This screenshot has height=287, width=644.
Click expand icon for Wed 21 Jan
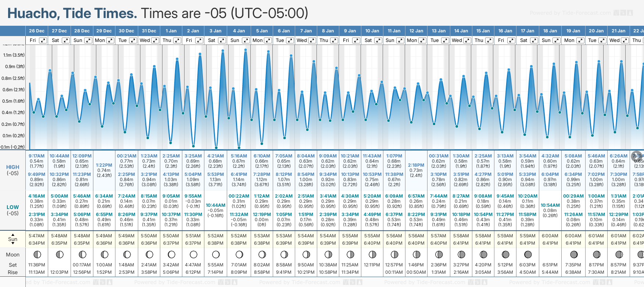pos(625,40)
